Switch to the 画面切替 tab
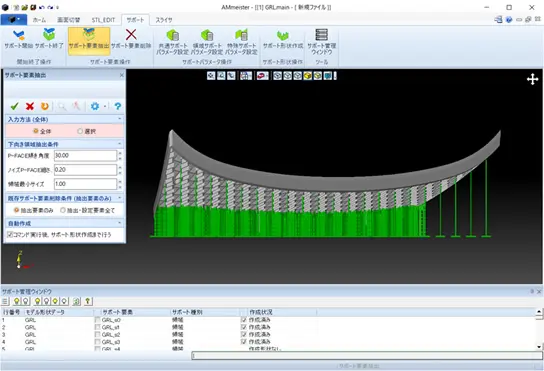544x371 pixels. coord(69,20)
